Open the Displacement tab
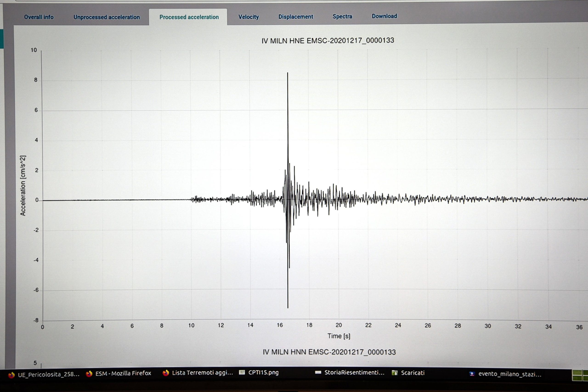Viewport: 588px width, 392px height. tap(296, 17)
